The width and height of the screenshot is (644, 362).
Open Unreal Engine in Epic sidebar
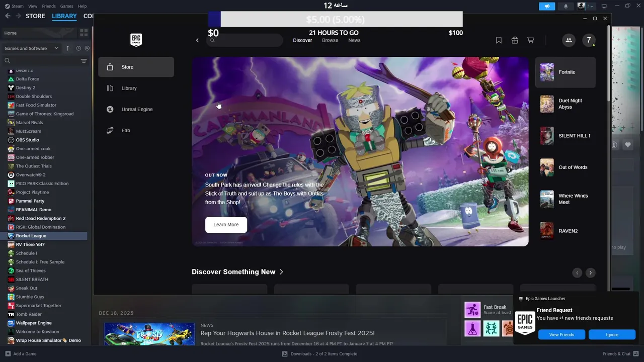point(136,109)
